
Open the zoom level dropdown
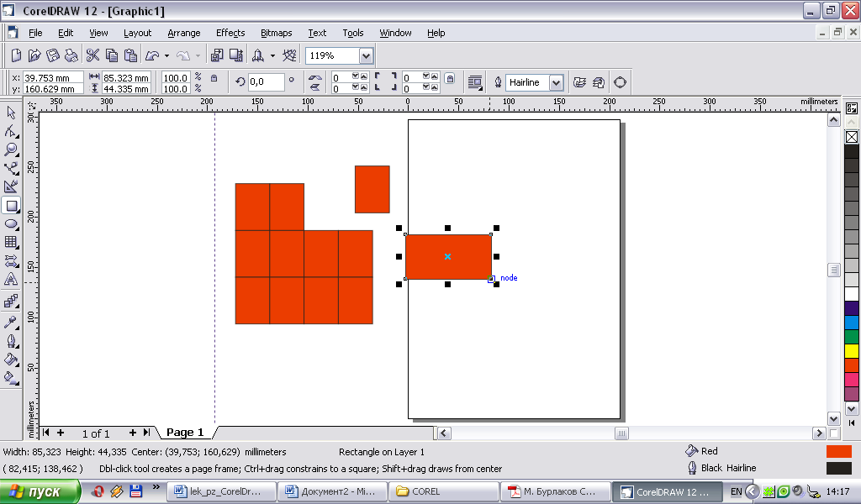point(367,55)
